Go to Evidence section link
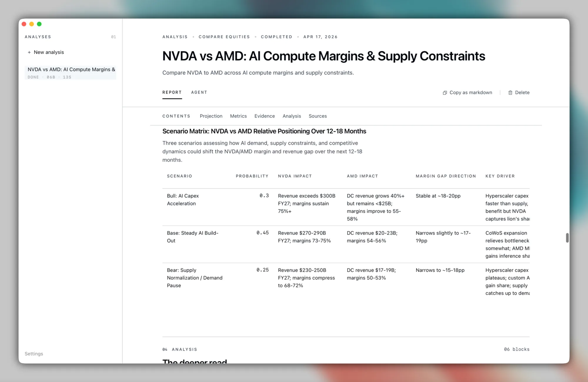Image resolution: width=588 pixels, height=382 pixels. coord(265,116)
